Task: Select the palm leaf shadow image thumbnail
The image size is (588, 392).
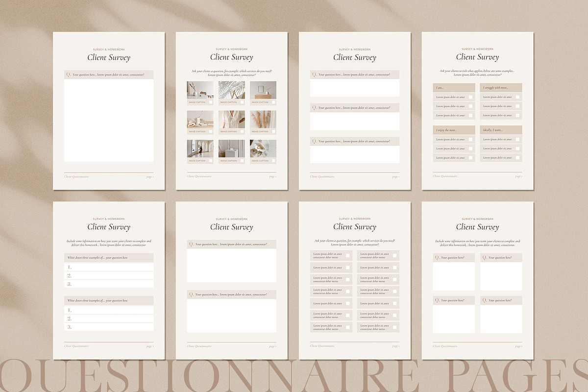Action: click(x=232, y=90)
